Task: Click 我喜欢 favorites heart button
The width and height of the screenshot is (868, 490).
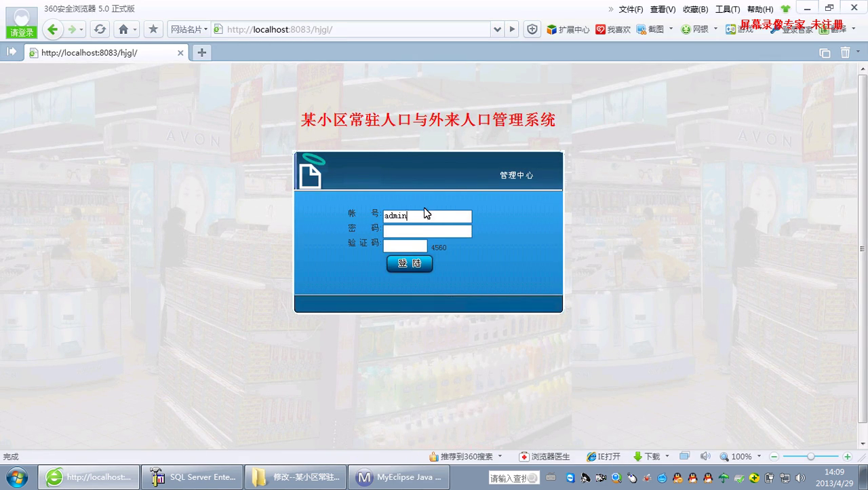Action: tap(613, 29)
